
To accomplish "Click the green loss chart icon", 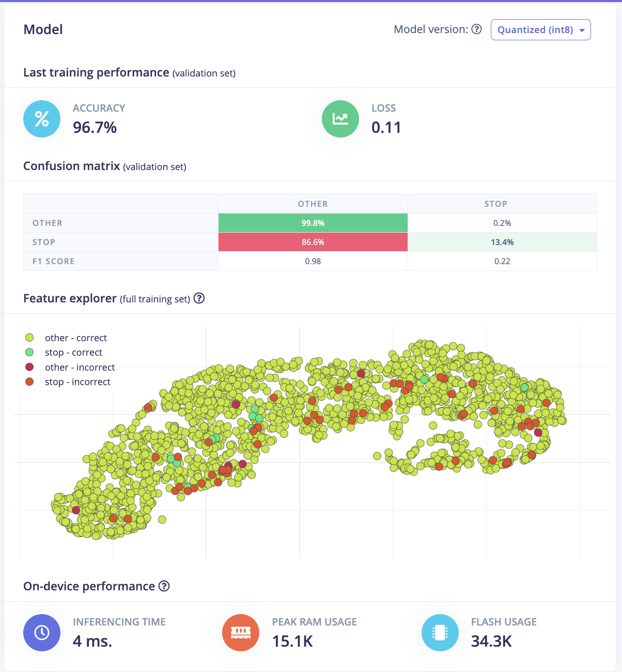I will (x=340, y=119).
